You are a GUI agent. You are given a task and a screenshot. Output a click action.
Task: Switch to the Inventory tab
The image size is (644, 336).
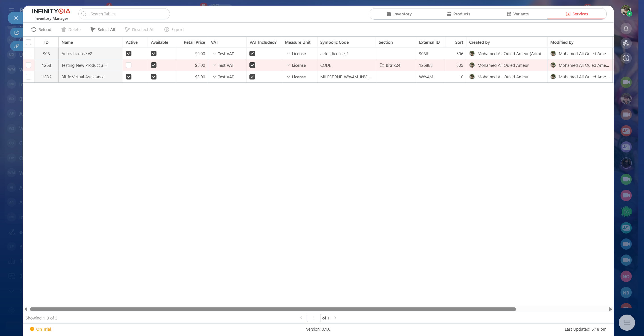click(399, 14)
